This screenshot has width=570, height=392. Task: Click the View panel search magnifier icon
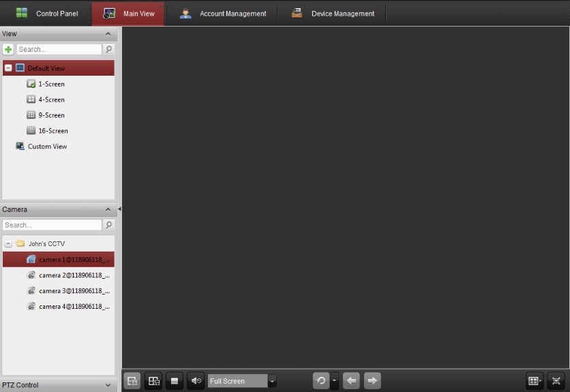(x=108, y=50)
